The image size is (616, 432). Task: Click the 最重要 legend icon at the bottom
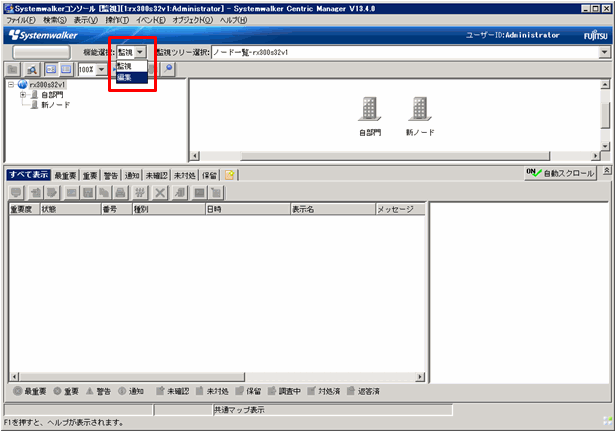17,391
